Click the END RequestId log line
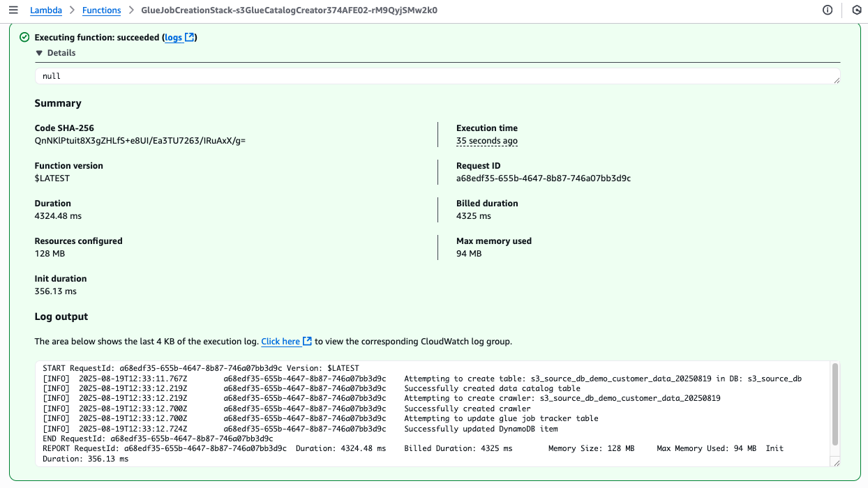The width and height of the screenshot is (868, 488). point(158,439)
